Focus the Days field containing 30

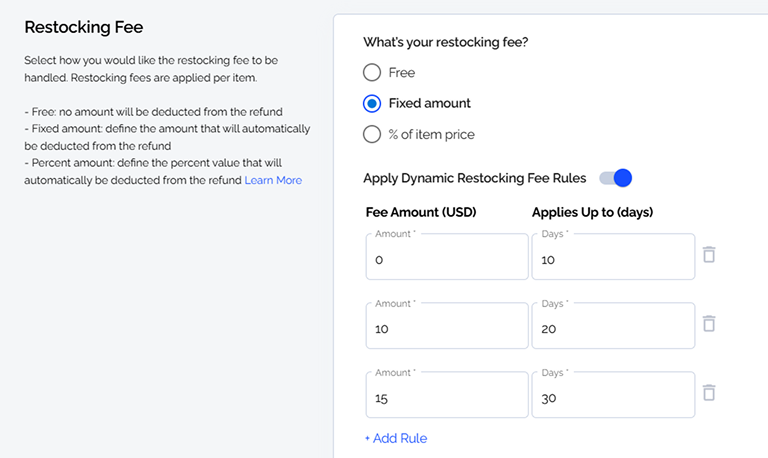click(x=613, y=395)
